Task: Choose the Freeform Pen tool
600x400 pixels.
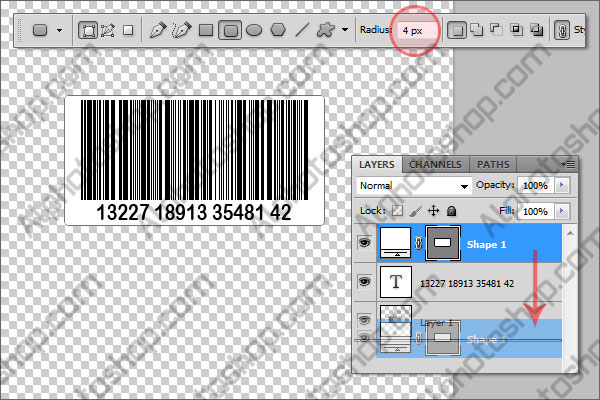Action: (182, 30)
